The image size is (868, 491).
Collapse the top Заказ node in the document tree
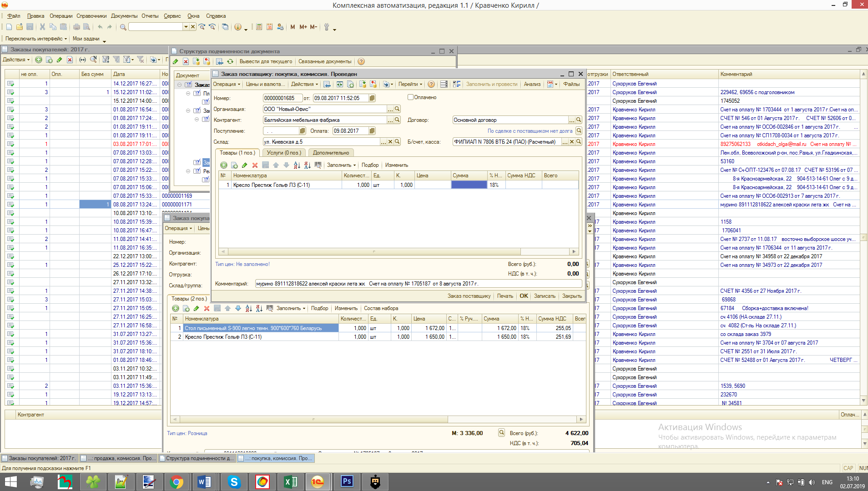tap(179, 85)
